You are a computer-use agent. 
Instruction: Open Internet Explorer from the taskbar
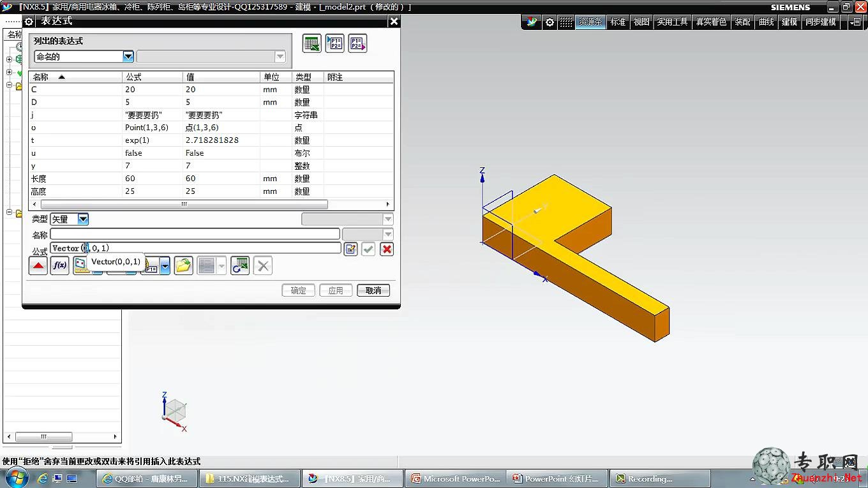click(43, 478)
